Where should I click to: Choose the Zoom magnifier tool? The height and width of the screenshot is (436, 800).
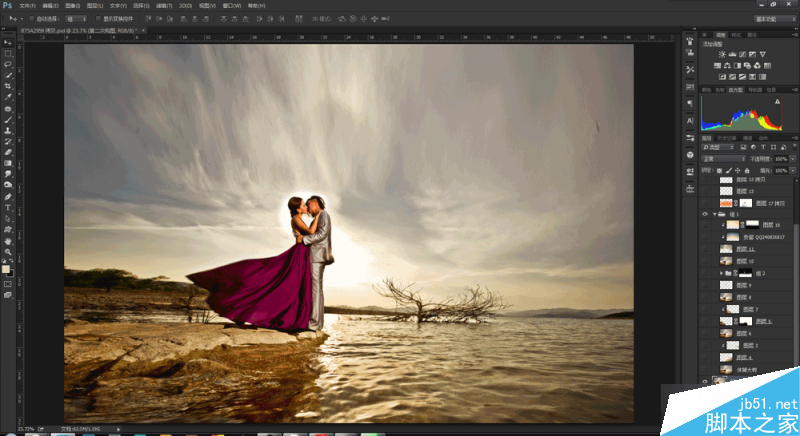(x=8, y=251)
